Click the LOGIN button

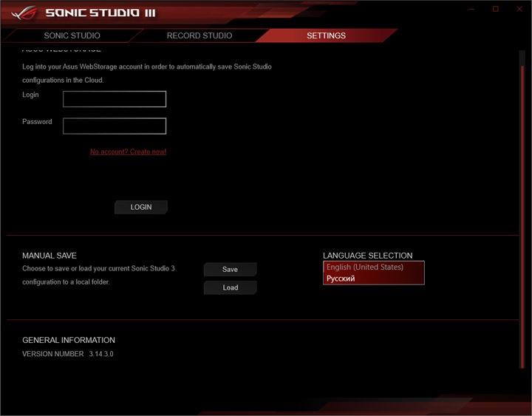(141, 207)
